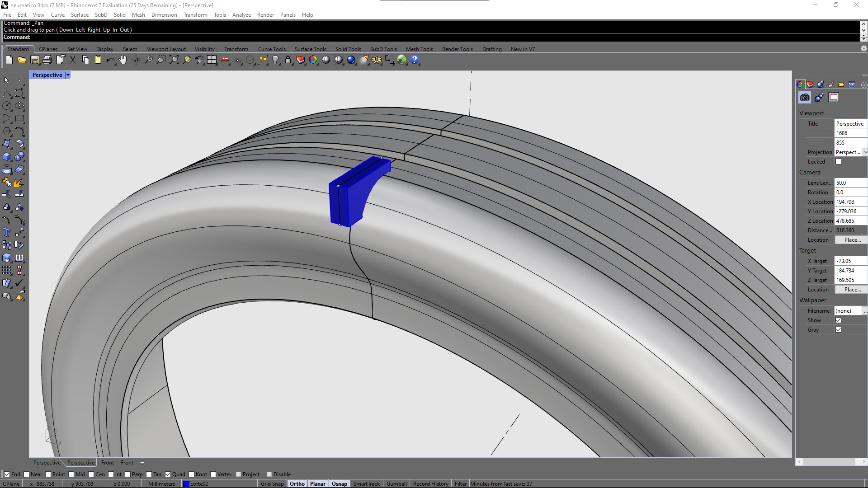Enable the Near osnap checkbox
Viewport: 868px width, 488px height.
point(27,474)
